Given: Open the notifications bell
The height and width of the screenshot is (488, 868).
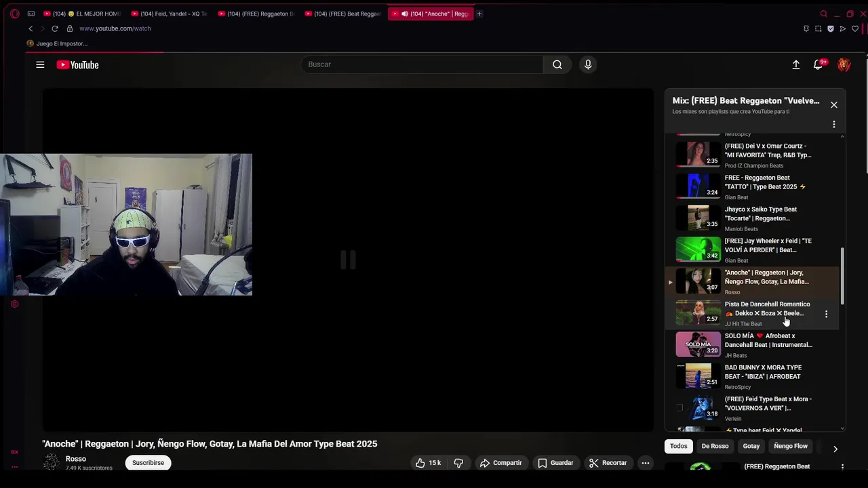Looking at the screenshot, I should click(818, 65).
